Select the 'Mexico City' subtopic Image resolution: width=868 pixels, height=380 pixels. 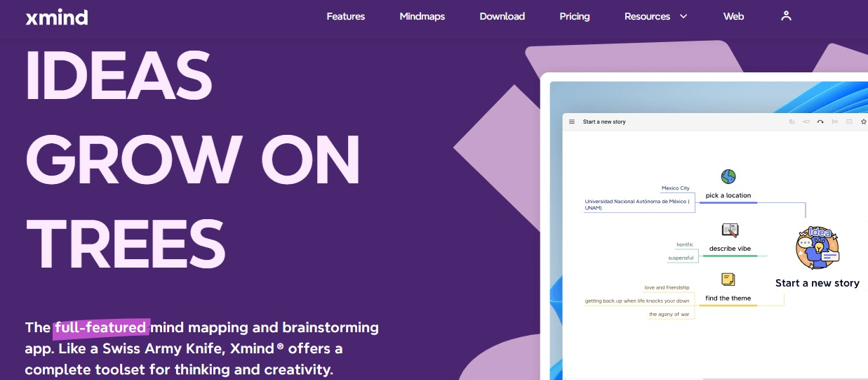pyautogui.click(x=676, y=188)
